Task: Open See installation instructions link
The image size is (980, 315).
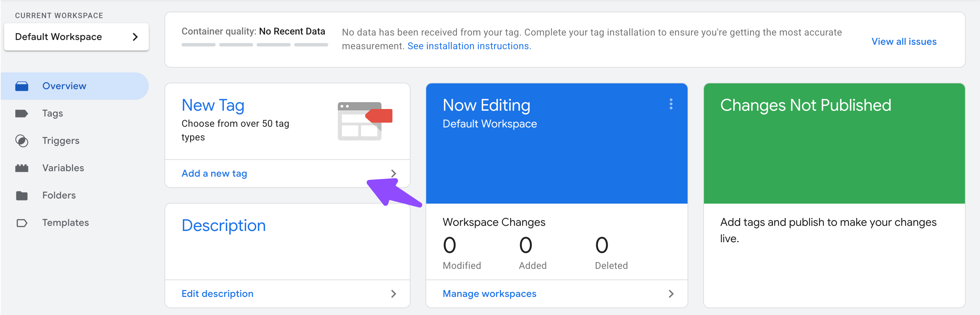Action: point(469,46)
